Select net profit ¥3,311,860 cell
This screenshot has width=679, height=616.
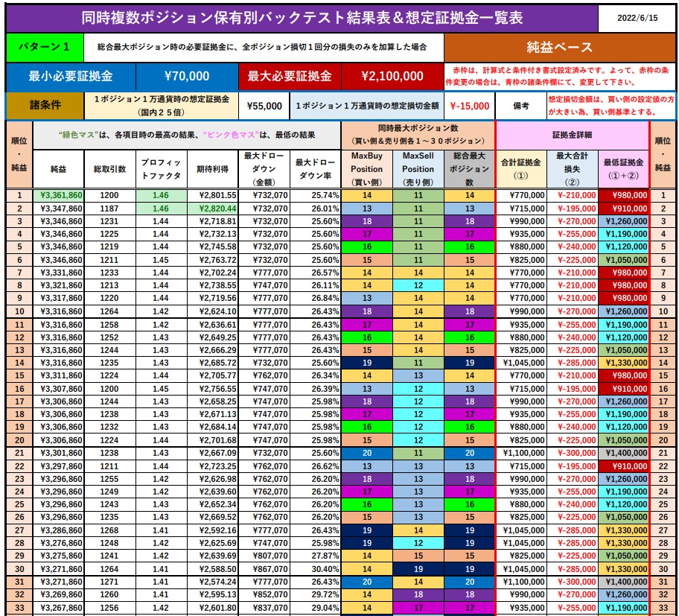pos(59,375)
